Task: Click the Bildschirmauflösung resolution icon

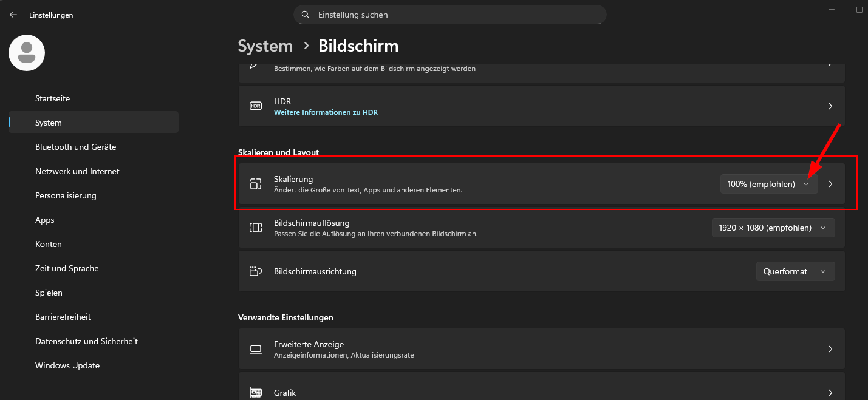Action: (x=256, y=228)
